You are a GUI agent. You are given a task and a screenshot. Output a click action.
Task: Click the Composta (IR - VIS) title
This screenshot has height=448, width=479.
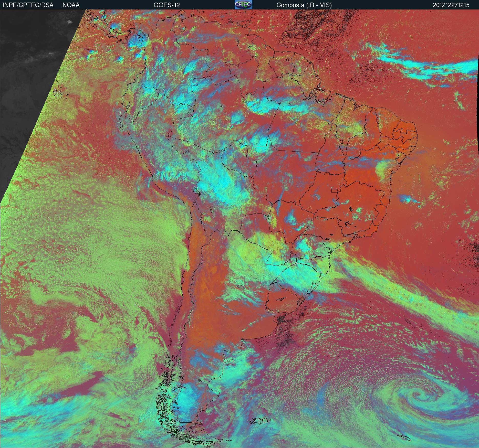pos(304,5)
